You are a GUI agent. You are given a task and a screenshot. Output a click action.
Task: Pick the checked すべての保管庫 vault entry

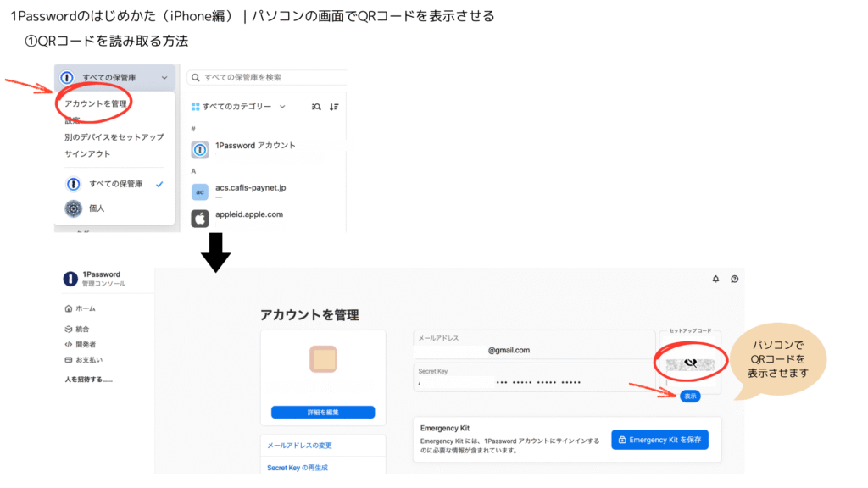point(114,184)
